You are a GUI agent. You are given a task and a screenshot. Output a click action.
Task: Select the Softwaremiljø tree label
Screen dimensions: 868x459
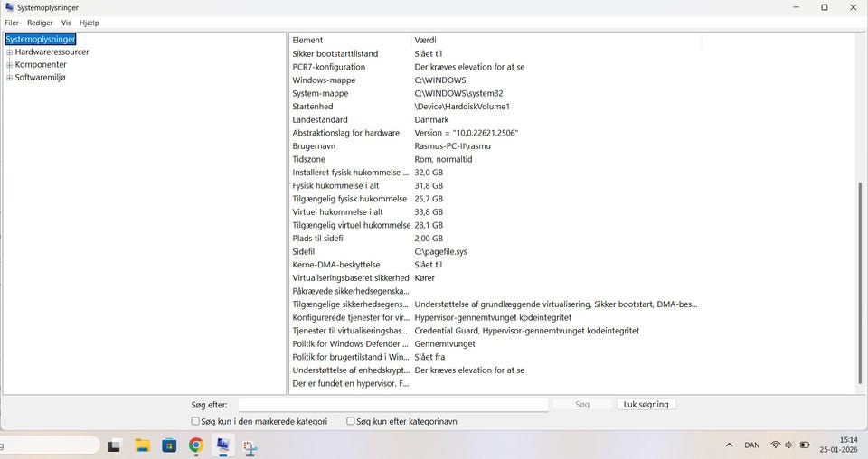[40, 78]
